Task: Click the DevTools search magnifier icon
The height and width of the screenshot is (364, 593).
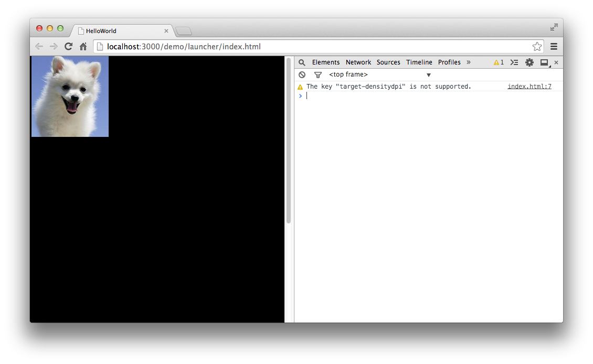Action: tap(302, 62)
